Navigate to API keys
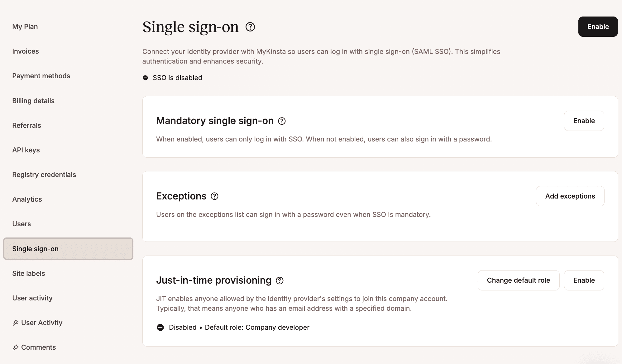 tap(26, 150)
